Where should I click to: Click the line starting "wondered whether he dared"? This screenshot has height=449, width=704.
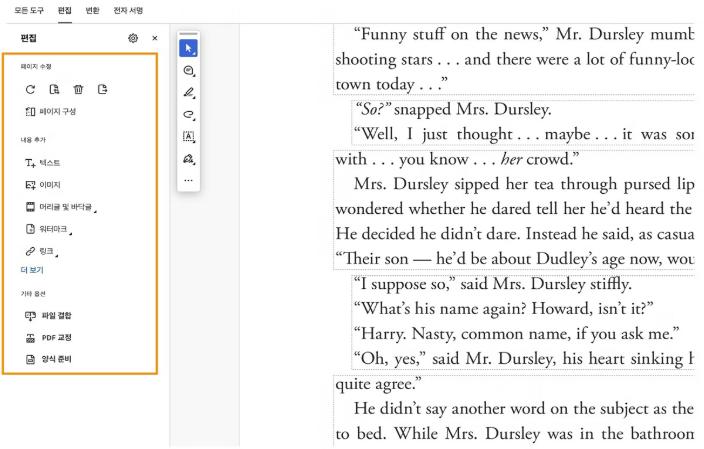pyautogui.click(x=515, y=209)
